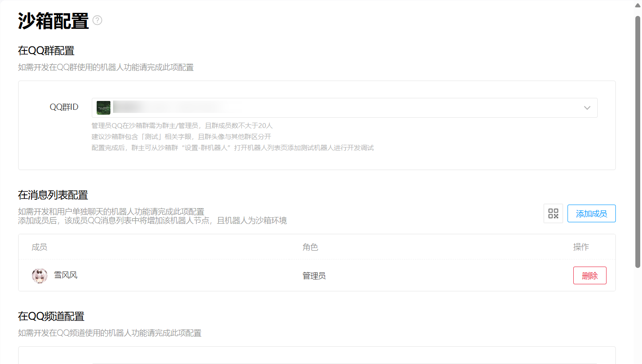Click the 操作 column header

581,247
